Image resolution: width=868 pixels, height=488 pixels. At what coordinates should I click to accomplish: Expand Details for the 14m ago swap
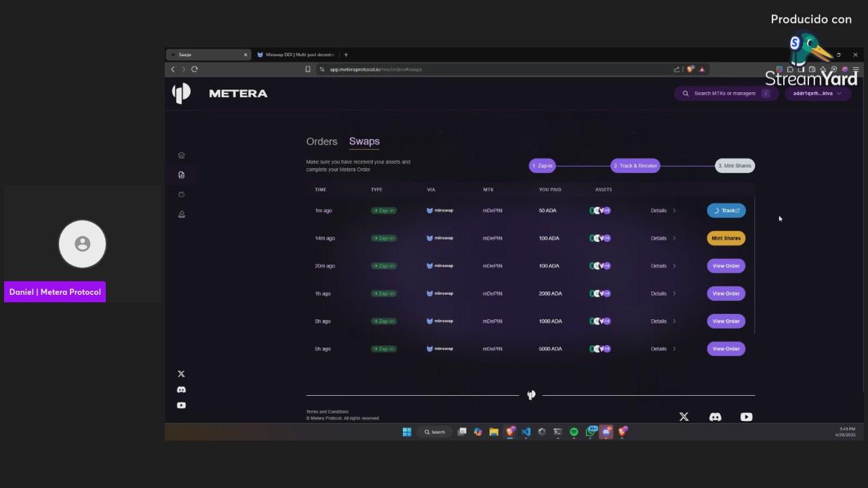(663, 239)
